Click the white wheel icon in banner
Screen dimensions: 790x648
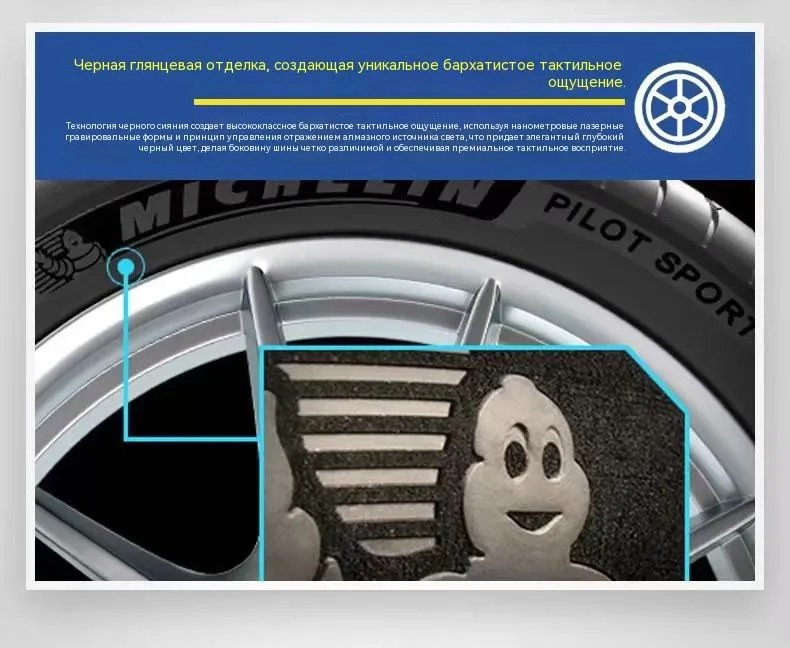(679, 107)
